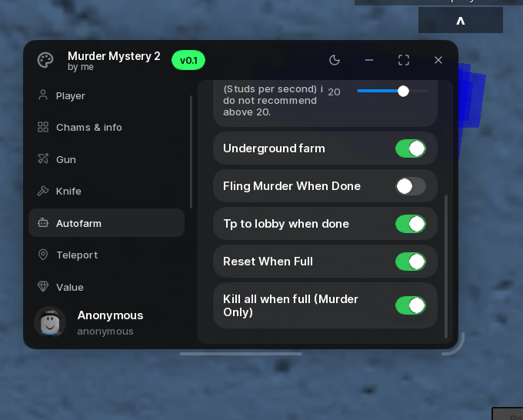The width and height of the screenshot is (523, 420).
Task: Click the Teleport map pin icon
Action: pos(43,255)
